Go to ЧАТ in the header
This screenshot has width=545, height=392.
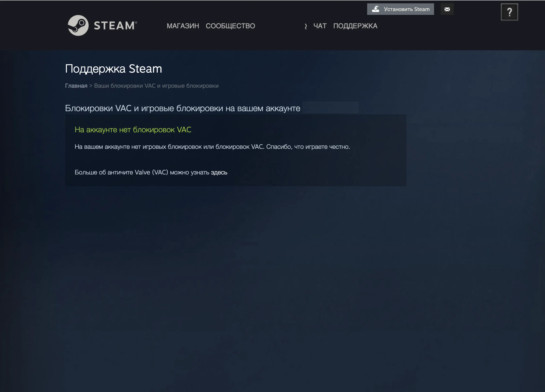[x=320, y=26]
